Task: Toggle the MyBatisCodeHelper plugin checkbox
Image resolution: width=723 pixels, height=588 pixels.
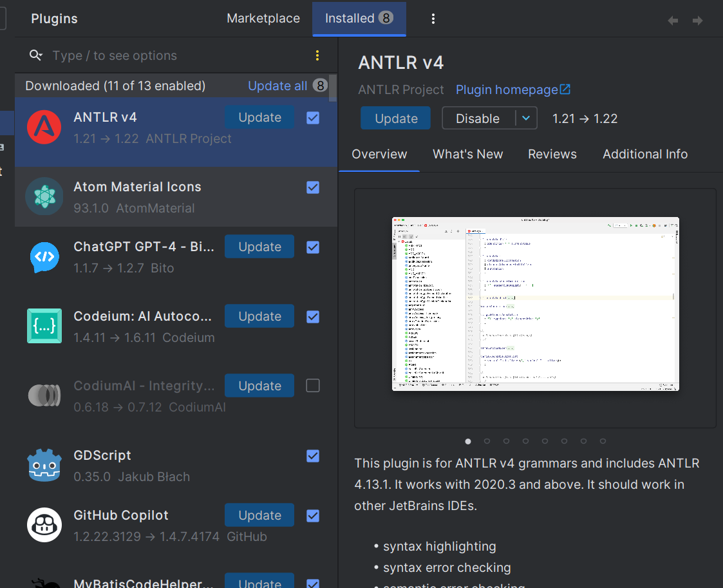Action: pos(313,583)
